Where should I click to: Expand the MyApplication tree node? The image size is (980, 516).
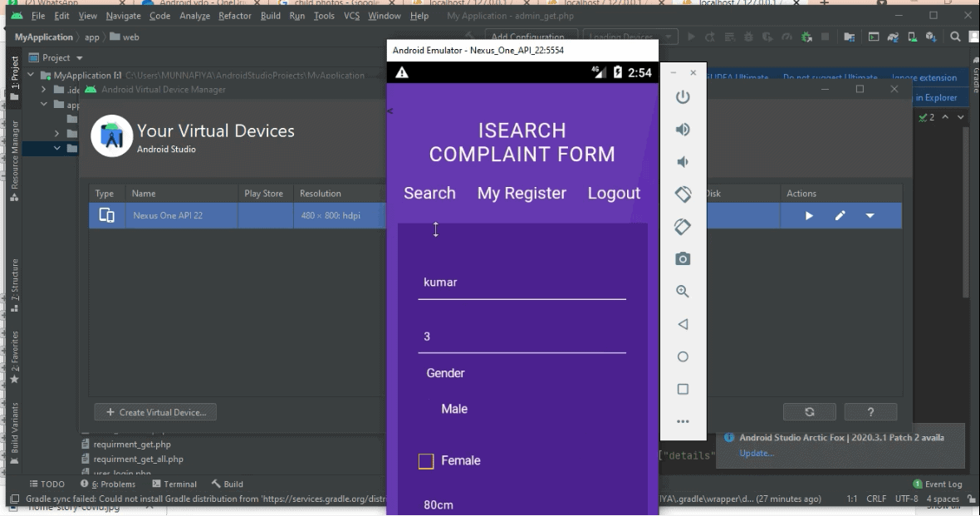(x=30, y=75)
